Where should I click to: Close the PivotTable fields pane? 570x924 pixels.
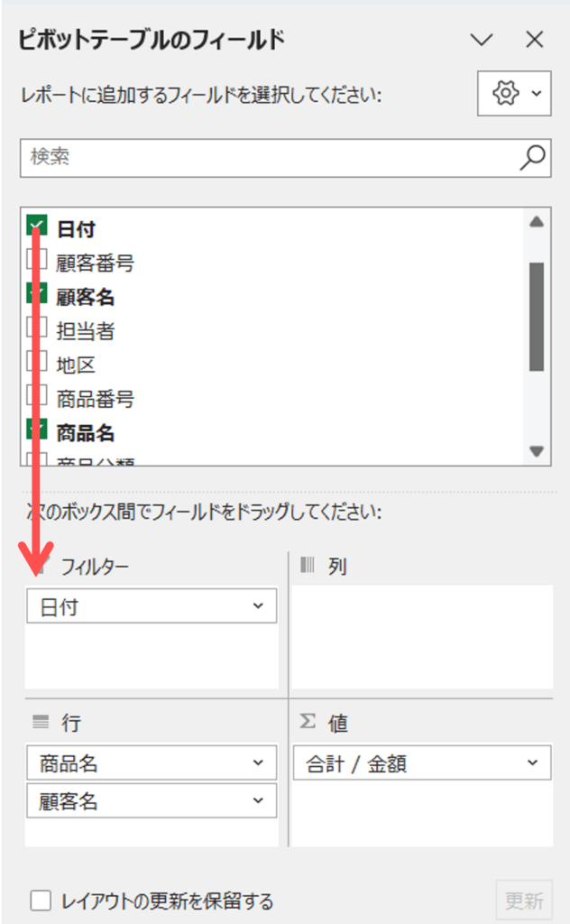coord(535,40)
